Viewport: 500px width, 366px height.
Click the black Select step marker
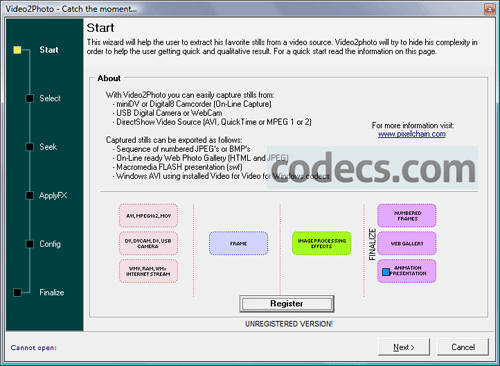tap(30, 98)
